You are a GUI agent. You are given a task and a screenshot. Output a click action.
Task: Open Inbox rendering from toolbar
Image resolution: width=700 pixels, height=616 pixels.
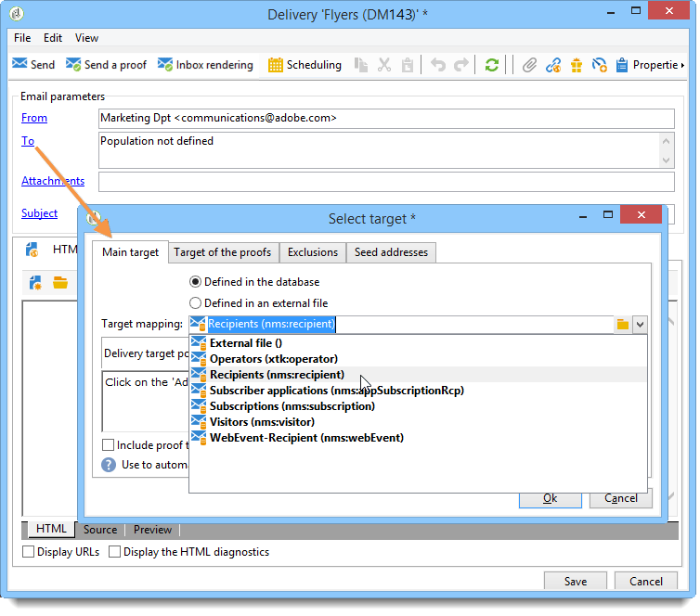pos(205,65)
